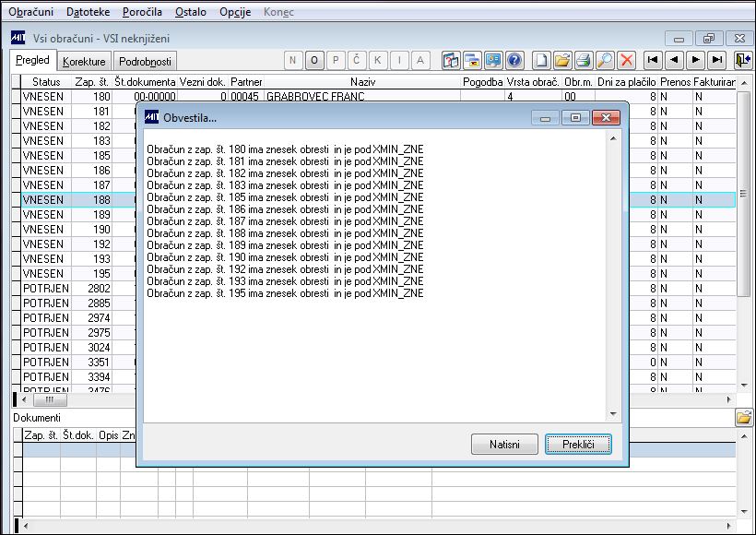Click down arrow of Obvestila message scrollbar
This screenshot has height=535, width=756.
613,413
